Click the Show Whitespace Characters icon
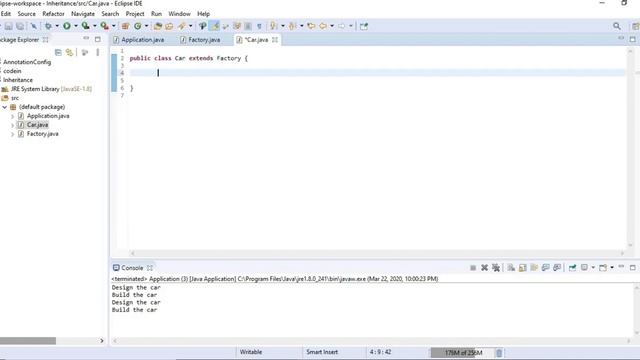The image size is (640, 360). coord(259,26)
